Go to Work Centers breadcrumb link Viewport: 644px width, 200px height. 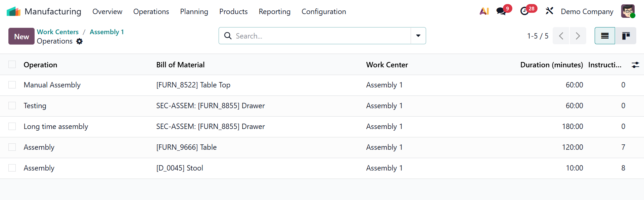tap(58, 32)
